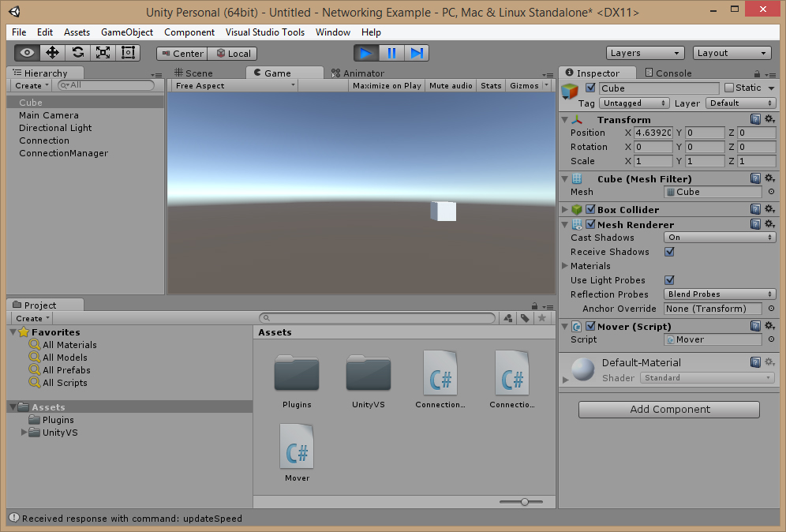Click the Position X value field
This screenshot has width=786, height=532.
653,133
